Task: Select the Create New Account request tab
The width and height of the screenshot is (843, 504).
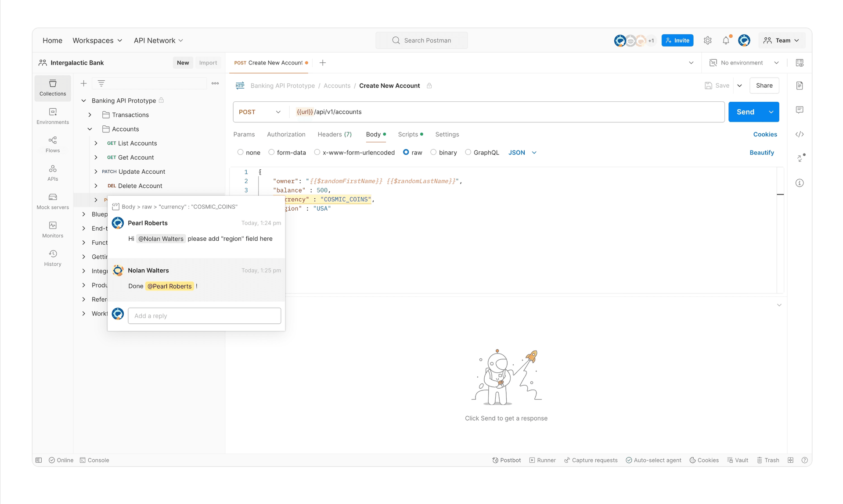Action: [270, 63]
